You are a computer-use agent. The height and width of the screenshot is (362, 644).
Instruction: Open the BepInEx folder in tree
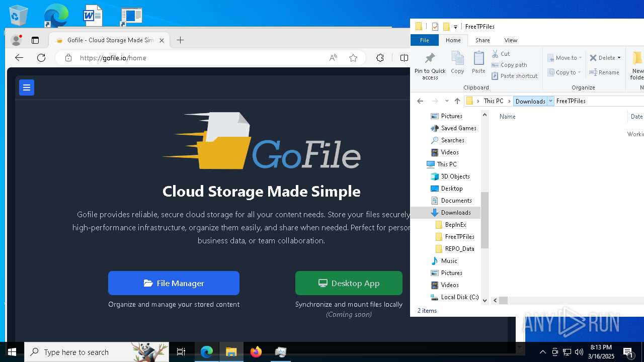pos(451,225)
